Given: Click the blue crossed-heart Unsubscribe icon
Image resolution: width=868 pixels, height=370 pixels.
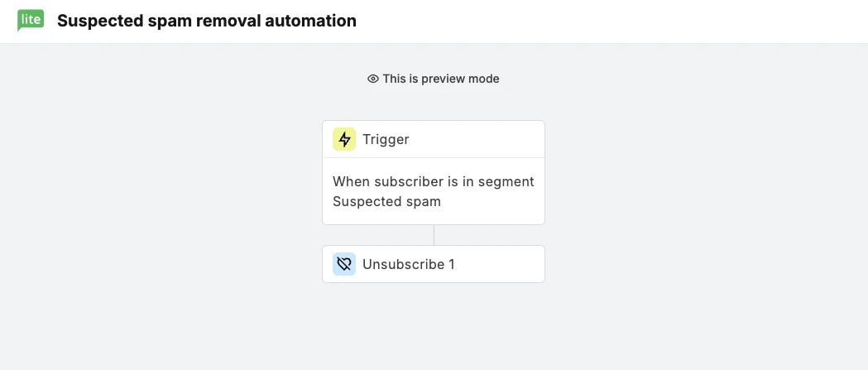Looking at the screenshot, I should (x=344, y=265).
